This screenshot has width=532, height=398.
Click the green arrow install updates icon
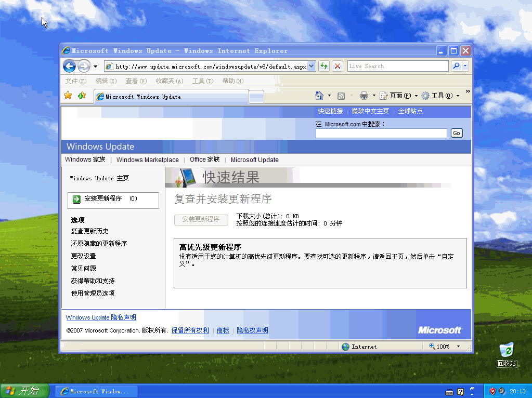(x=76, y=199)
